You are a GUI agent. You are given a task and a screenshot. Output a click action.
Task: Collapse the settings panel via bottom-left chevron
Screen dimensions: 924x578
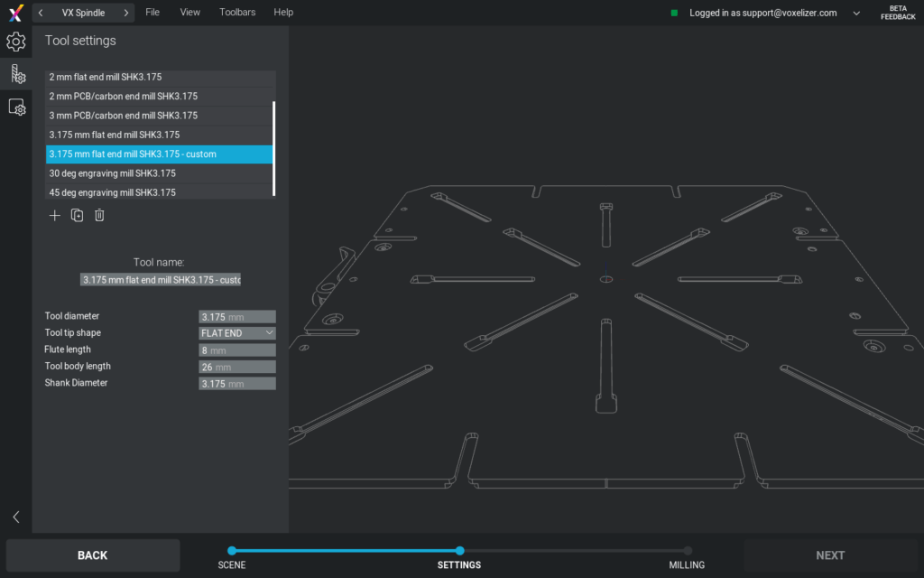[15, 517]
